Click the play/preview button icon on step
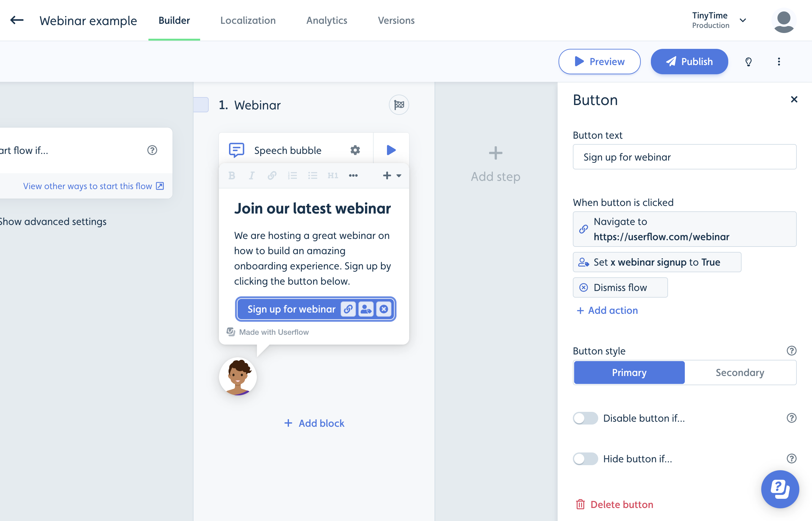Screen dimensions: 812x521 [390, 150]
